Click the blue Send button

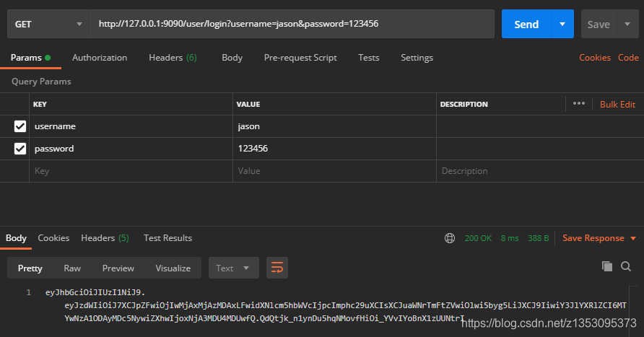pyautogui.click(x=526, y=25)
